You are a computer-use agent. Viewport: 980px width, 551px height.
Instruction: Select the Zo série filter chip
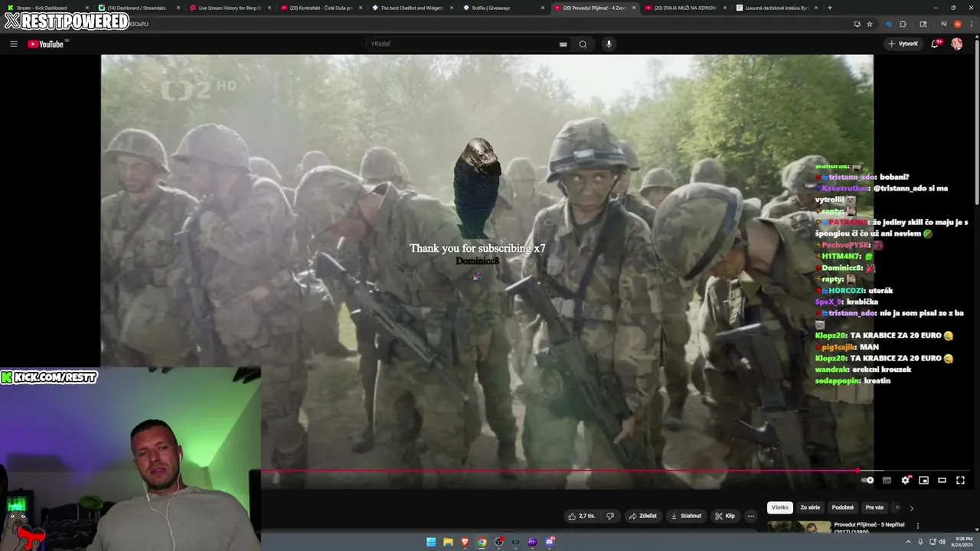[810, 507]
